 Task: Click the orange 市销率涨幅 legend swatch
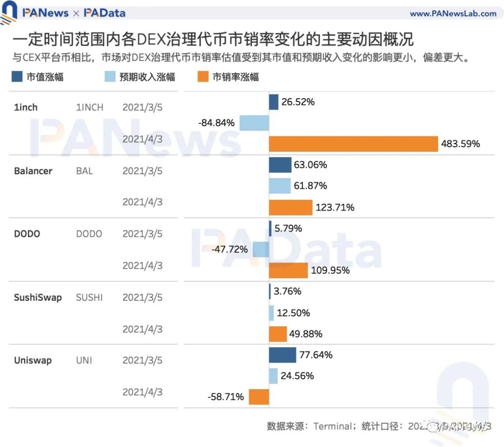[x=203, y=77]
